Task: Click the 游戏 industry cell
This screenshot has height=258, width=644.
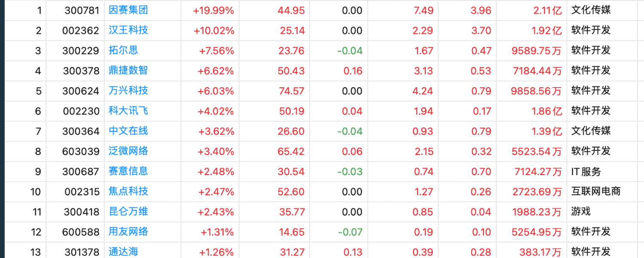Action: pos(581,212)
